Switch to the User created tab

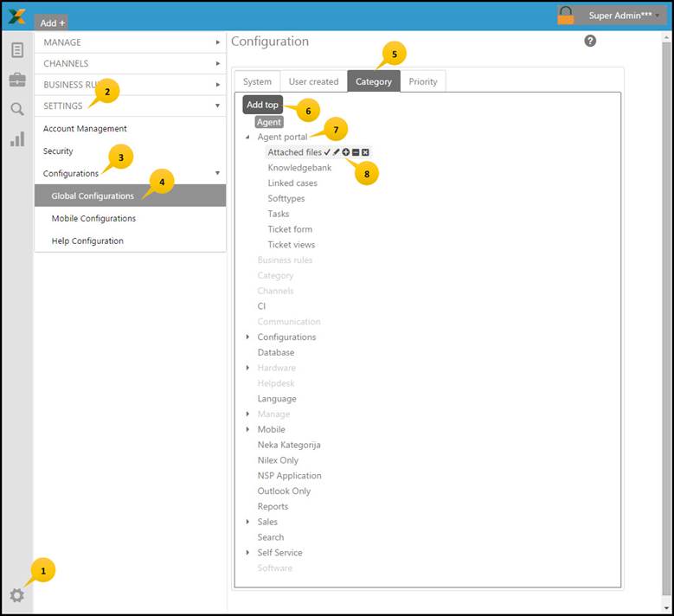(313, 81)
